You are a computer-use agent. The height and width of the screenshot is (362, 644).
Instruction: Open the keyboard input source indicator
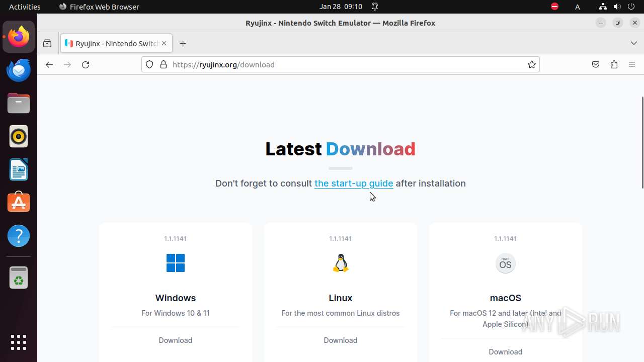pos(578,7)
